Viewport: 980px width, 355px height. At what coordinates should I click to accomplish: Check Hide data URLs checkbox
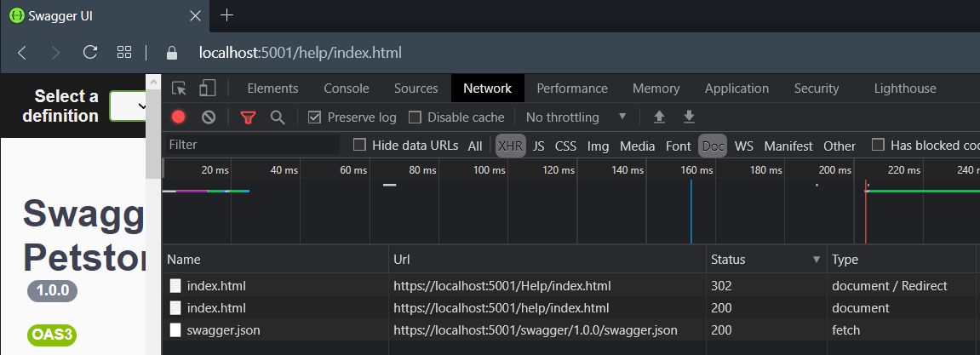pos(359,145)
